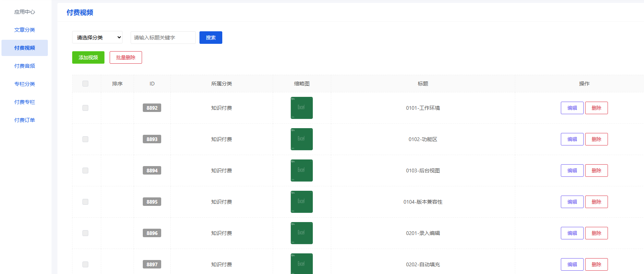This screenshot has height=274, width=644.
Task: Click the thumbnail in the 0103-后台视图 row
Action: click(x=301, y=171)
